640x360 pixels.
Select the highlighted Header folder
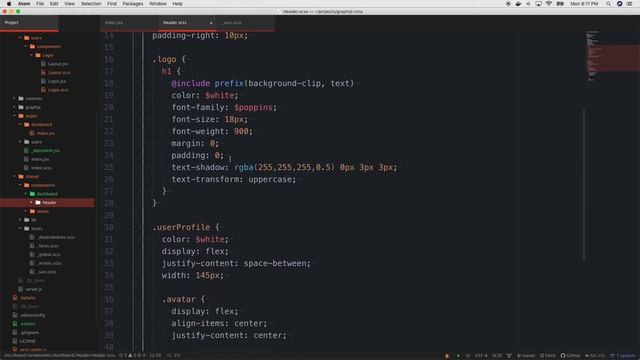point(47,202)
